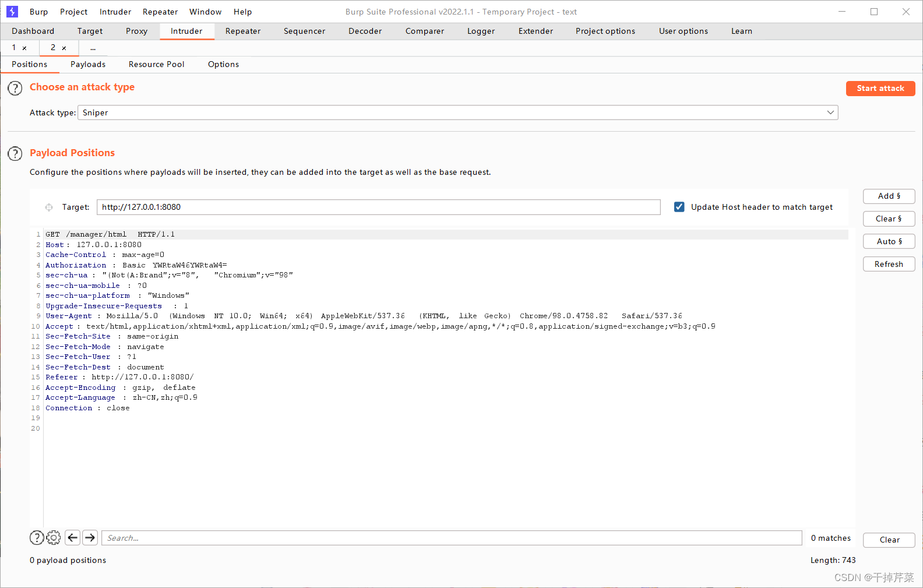Click the Clear § button

[889, 219]
